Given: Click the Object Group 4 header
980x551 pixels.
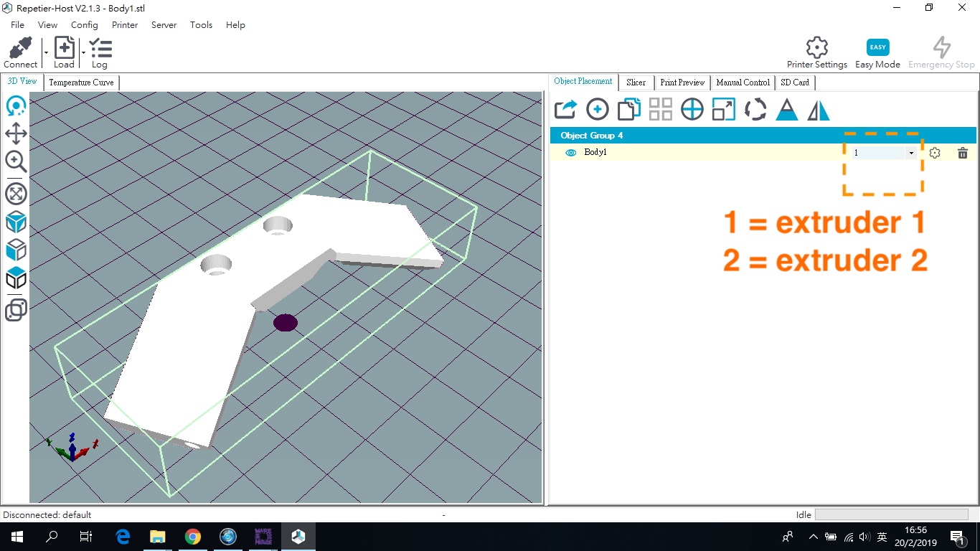Looking at the screenshot, I should tap(763, 135).
